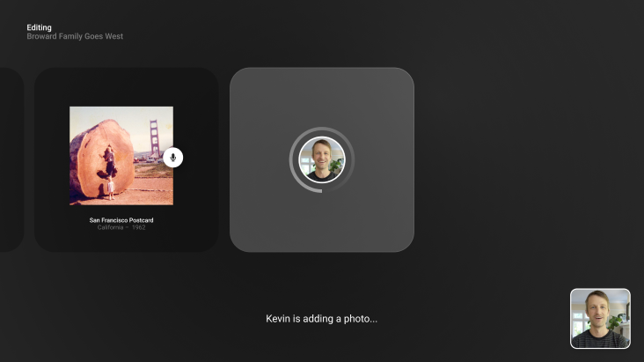Screen dimensions: 644x362
Task: Tap the microphone icon on the postcard
Action: tap(173, 157)
